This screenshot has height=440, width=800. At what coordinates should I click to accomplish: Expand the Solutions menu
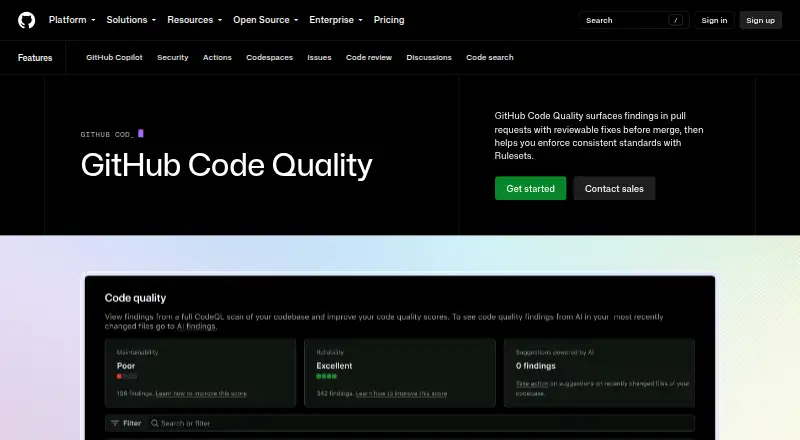131,20
